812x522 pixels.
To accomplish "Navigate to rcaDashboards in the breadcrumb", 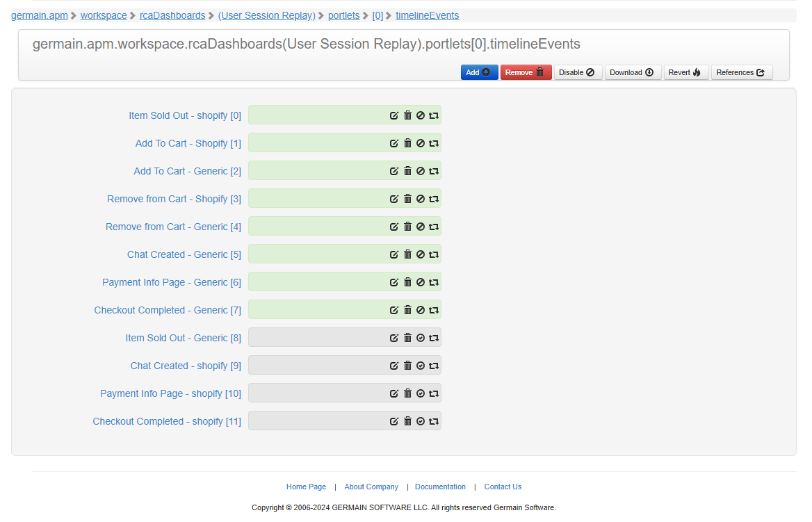I will [x=172, y=15].
